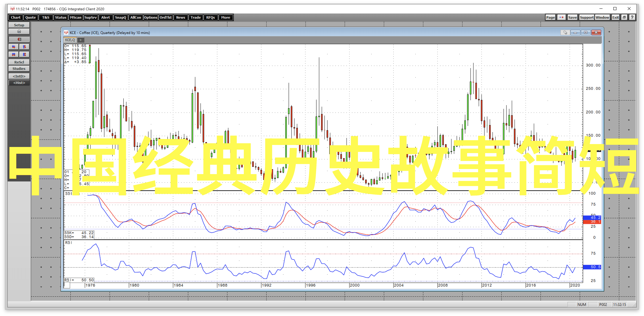
Task: Click the vertical compress arrows icon
Action: pos(24,54)
